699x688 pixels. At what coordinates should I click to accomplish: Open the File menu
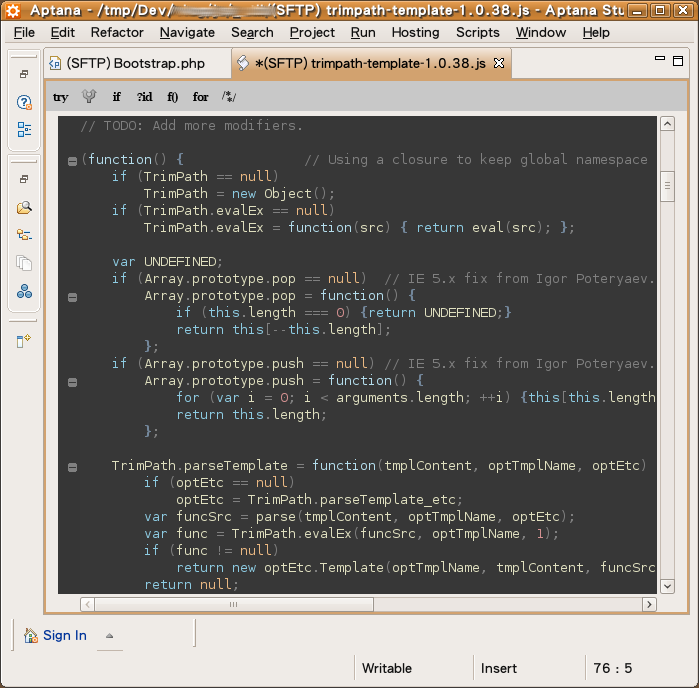[24, 33]
